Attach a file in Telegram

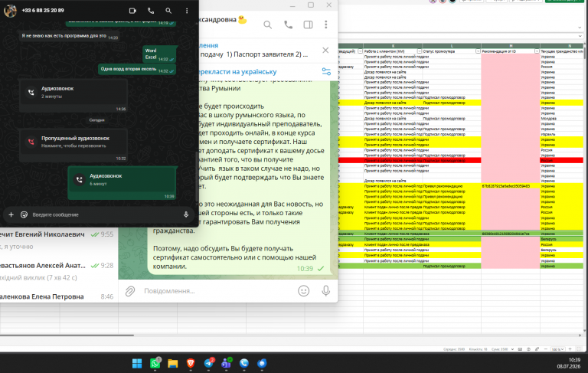tap(129, 291)
